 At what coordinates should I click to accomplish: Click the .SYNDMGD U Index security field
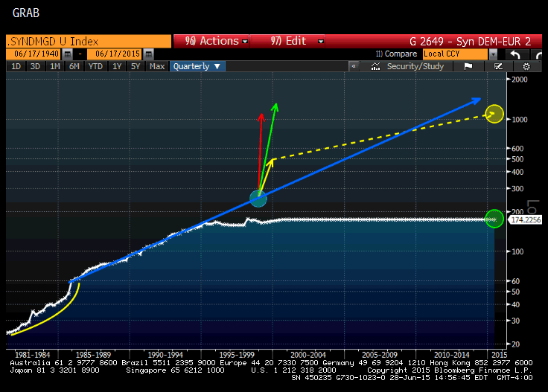[89, 42]
